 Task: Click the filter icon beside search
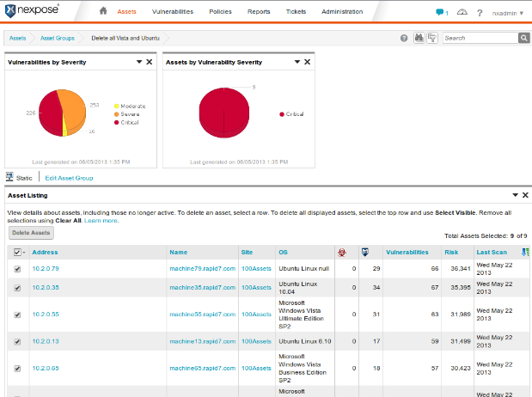[x=431, y=39]
